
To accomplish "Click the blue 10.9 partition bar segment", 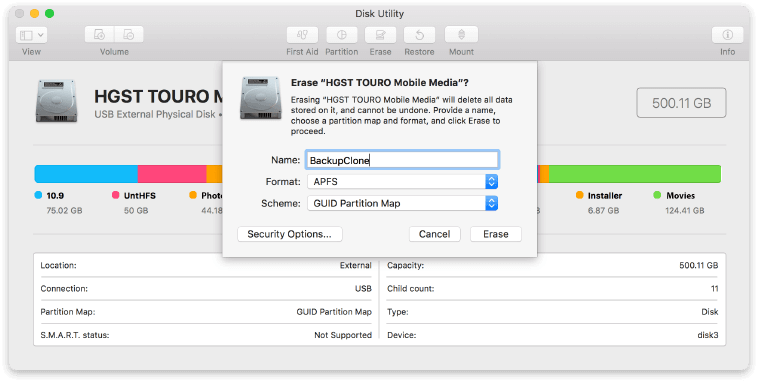I will [x=86, y=174].
